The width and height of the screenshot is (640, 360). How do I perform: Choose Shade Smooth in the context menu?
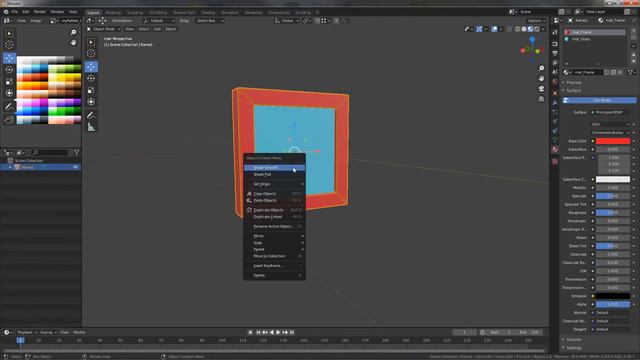[x=274, y=168]
